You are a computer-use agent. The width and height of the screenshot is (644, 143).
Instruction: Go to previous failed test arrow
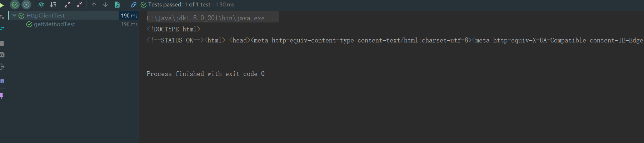point(94,5)
